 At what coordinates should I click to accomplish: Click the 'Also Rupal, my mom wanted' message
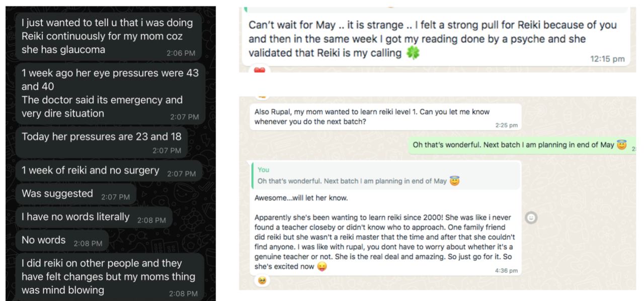(386, 117)
